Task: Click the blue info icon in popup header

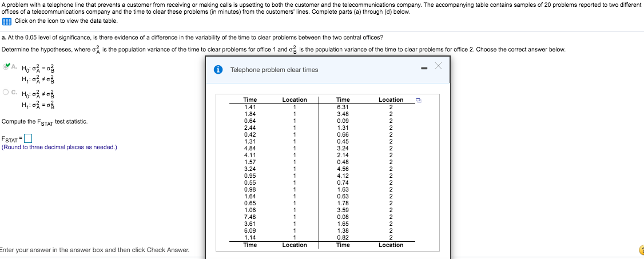Action: 219,70
